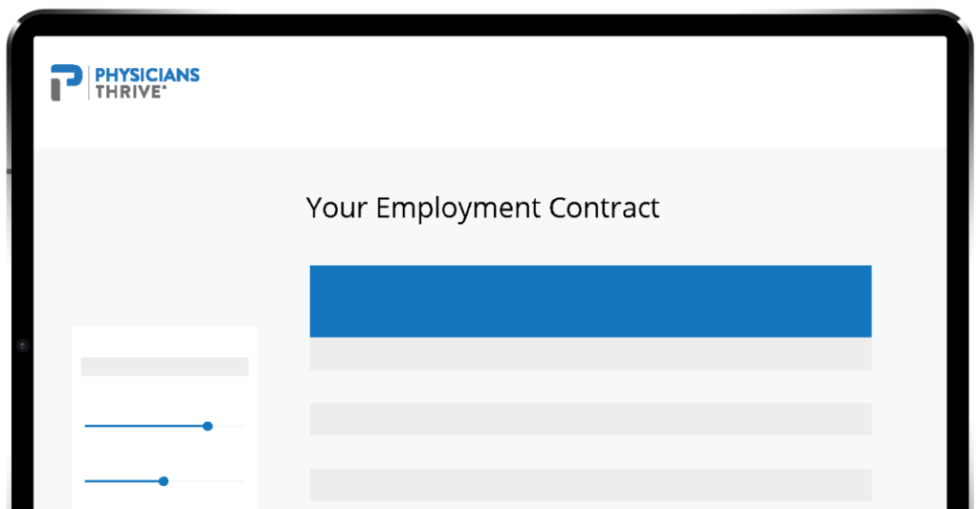The width and height of the screenshot is (980, 509).
Task: Click the gray placeholder bar in sidebar card
Action: point(165,366)
